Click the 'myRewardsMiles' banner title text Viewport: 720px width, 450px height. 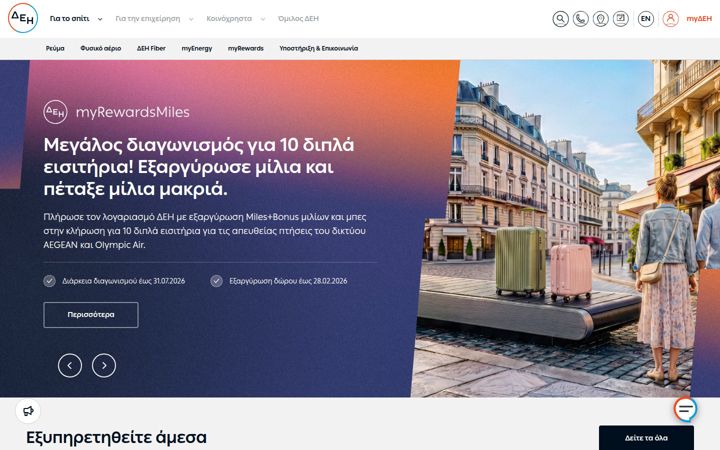click(x=133, y=112)
